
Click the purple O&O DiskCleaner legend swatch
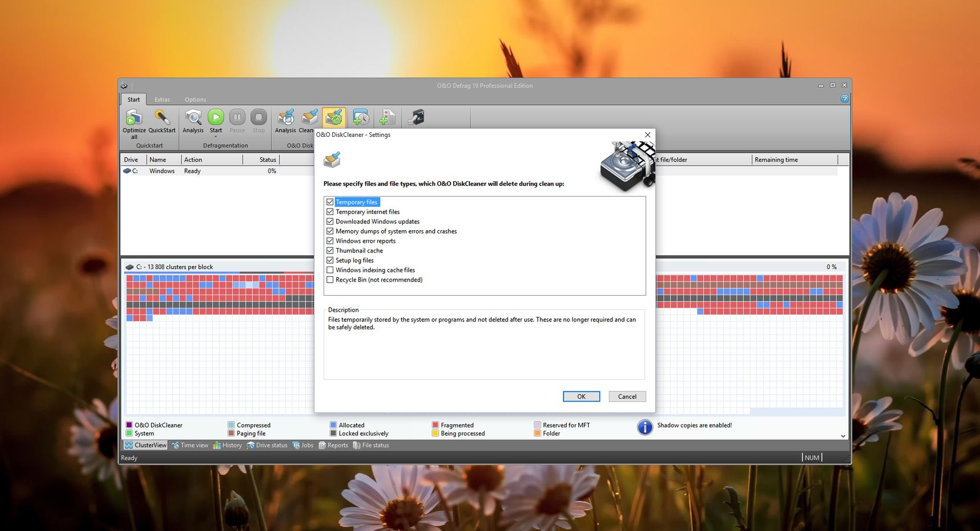[x=129, y=425]
